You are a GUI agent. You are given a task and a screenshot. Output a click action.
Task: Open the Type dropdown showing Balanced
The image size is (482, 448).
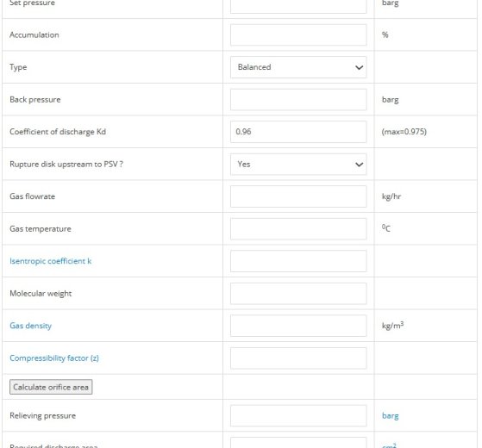(x=298, y=67)
